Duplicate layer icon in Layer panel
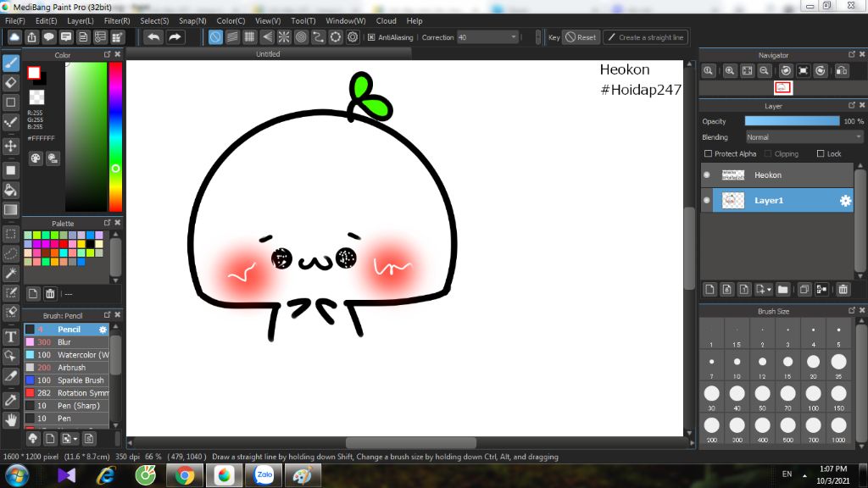The image size is (868, 488). [x=804, y=289]
